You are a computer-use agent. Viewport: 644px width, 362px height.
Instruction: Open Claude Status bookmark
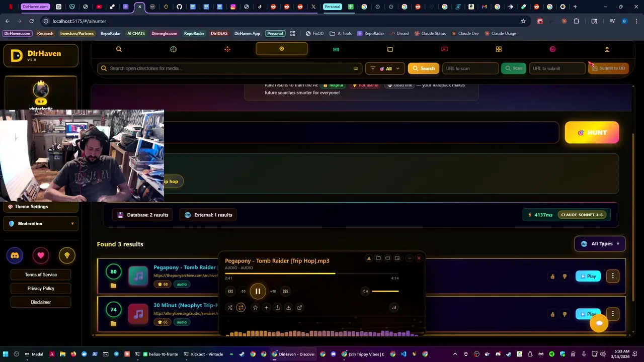click(430, 34)
